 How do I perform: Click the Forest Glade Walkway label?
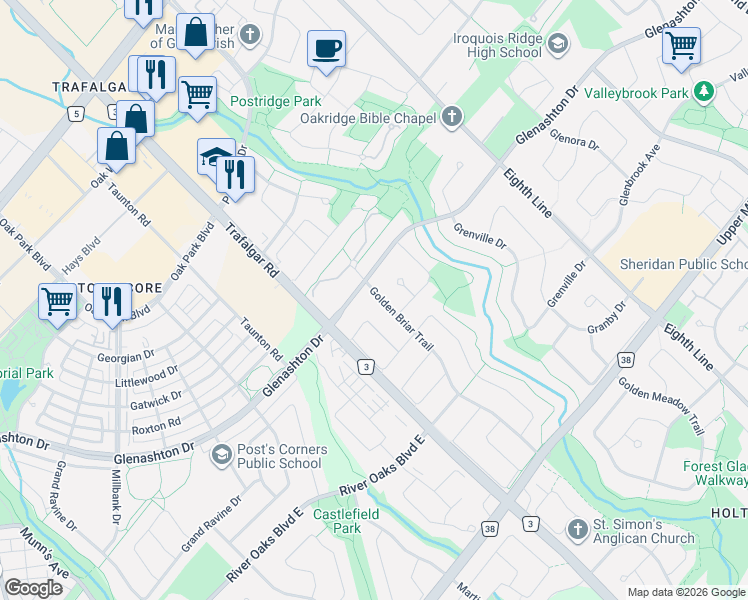tap(715, 473)
